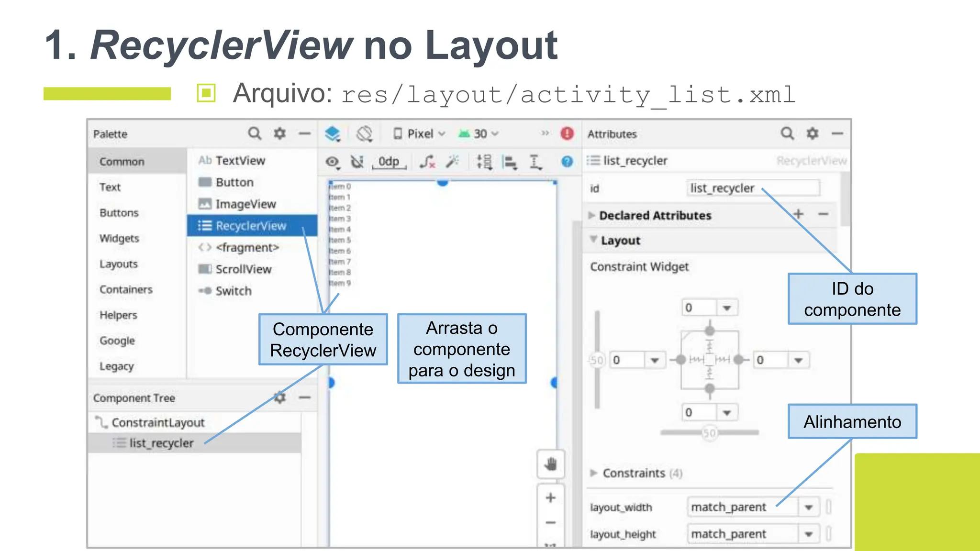This screenshot has height=551, width=980.
Task: Select list_recycler in Component Tree
Action: pos(195,443)
